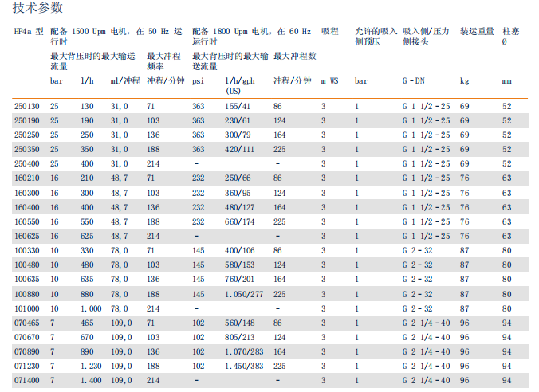Select the 吸入侧/压力侧接头 column header
539x392 pixels.
click(425, 35)
